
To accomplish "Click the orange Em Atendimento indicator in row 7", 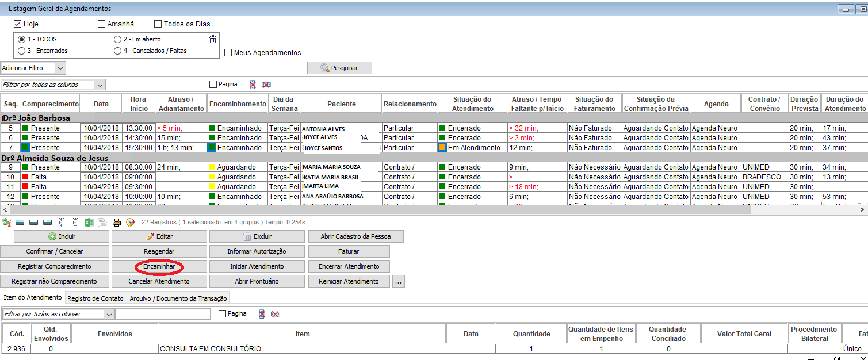I will click(442, 148).
